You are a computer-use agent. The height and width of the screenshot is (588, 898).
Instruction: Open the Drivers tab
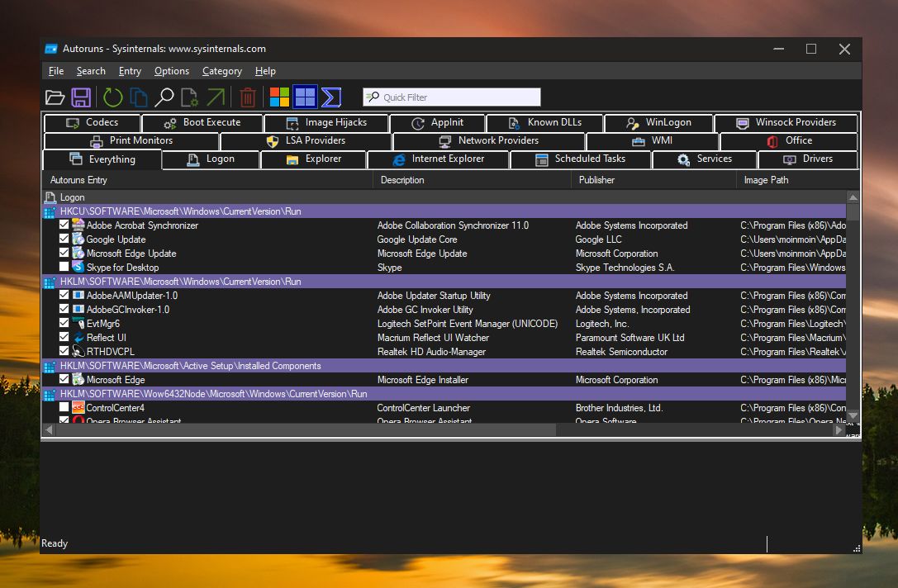click(x=808, y=159)
